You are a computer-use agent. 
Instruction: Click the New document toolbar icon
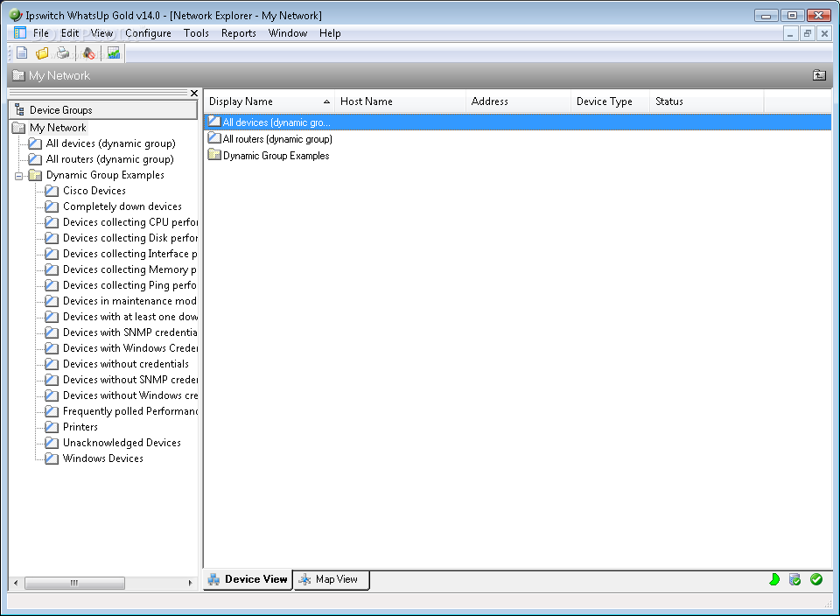click(22, 53)
